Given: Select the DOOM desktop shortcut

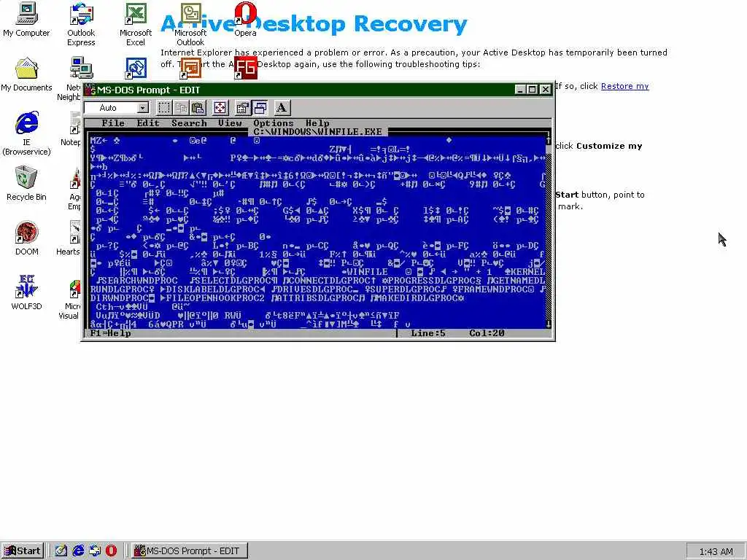Looking at the screenshot, I should pyautogui.click(x=26, y=238).
